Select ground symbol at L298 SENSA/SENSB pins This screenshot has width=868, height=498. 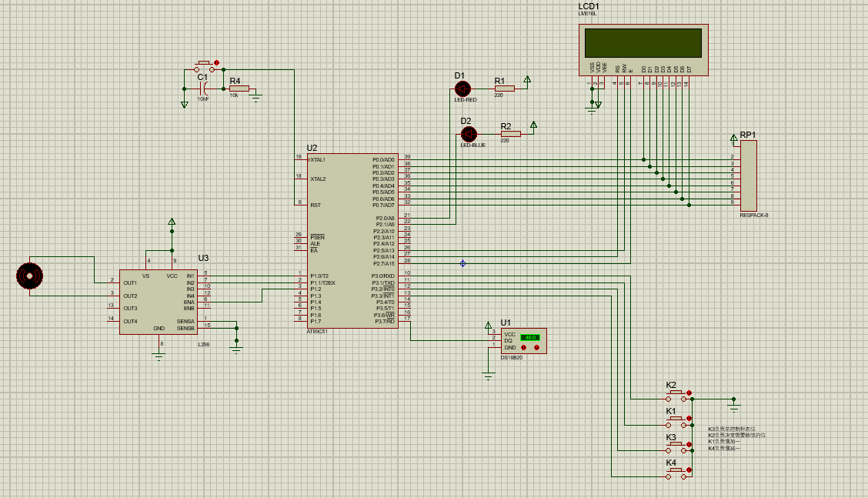tap(236, 349)
